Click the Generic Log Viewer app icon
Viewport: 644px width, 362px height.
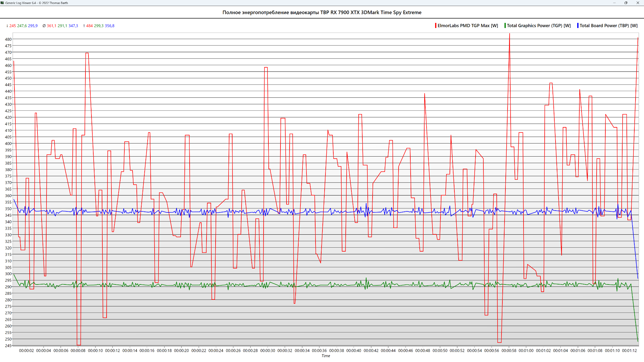coord(2,3)
